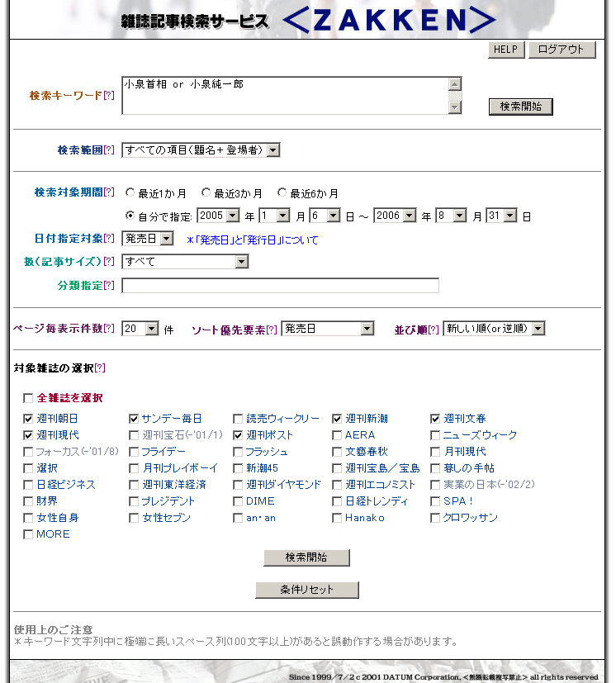616x683 pixels.
Task: Check the ニューズウィーク checkbox
Action: 435,435
